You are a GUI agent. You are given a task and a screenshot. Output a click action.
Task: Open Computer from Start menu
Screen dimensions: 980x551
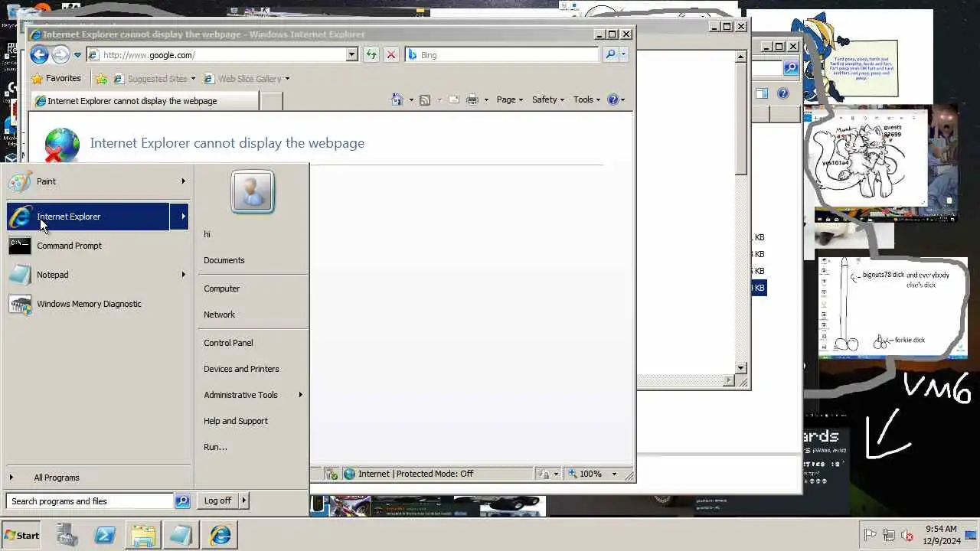click(x=252, y=289)
